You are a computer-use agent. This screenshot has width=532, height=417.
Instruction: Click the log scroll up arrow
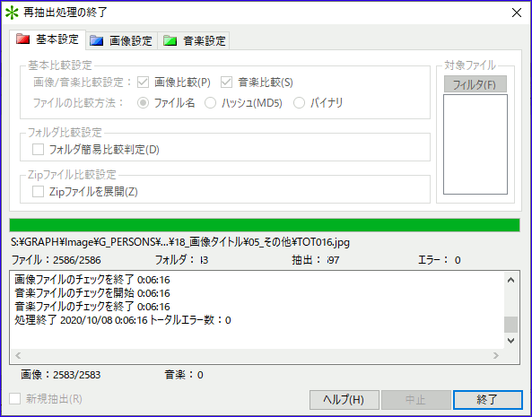[x=510, y=280]
